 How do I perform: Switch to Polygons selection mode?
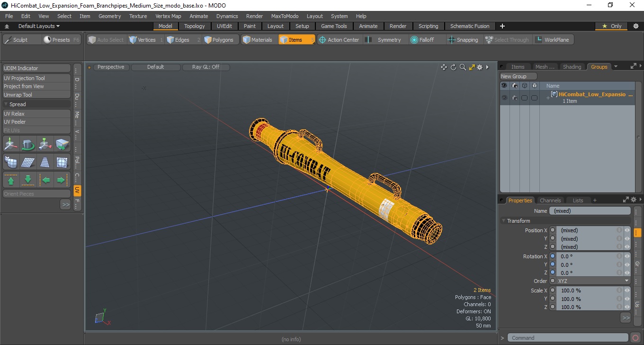221,40
